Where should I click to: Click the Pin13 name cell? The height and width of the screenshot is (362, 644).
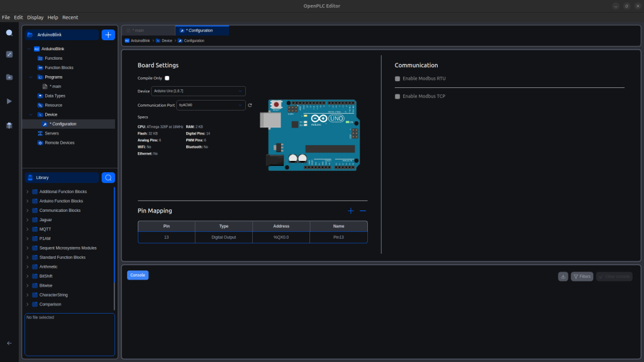[x=338, y=238]
